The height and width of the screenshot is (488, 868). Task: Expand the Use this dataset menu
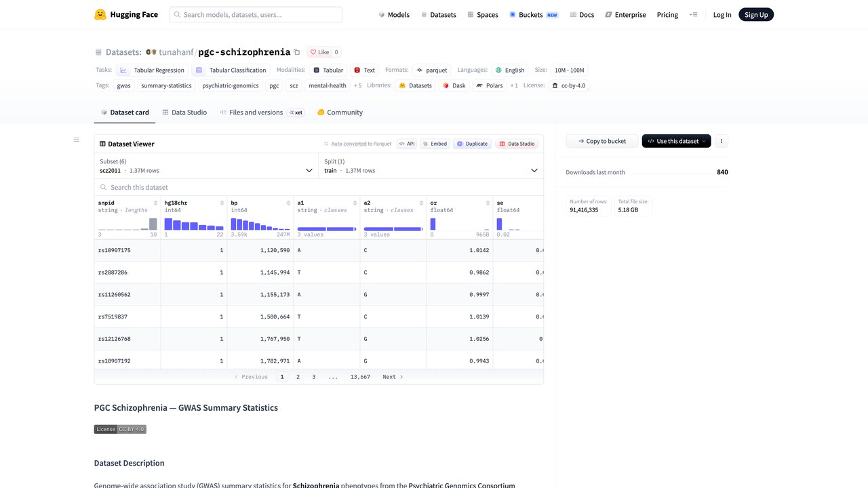[x=676, y=141]
